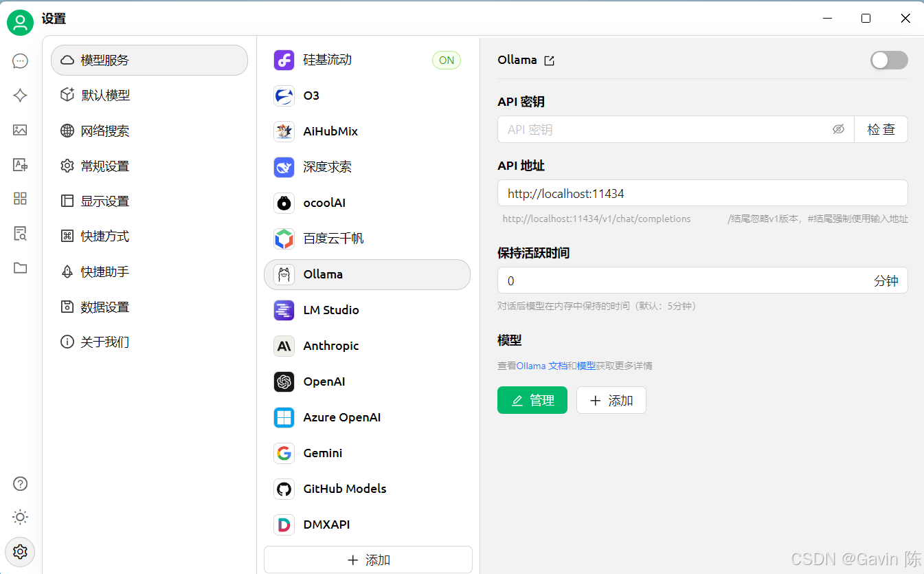
Task: Open Ollama external website link icon
Action: pos(549,60)
